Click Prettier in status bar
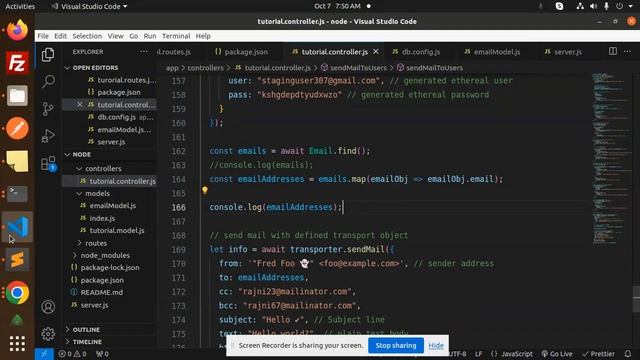The height and width of the screenshot is (360, 640). [x=599, y=354]
